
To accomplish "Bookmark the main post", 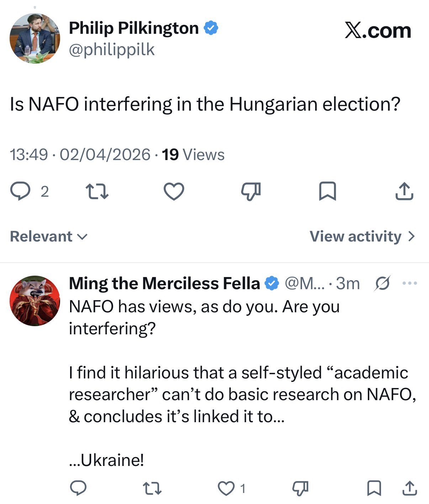I will point(327,191).
